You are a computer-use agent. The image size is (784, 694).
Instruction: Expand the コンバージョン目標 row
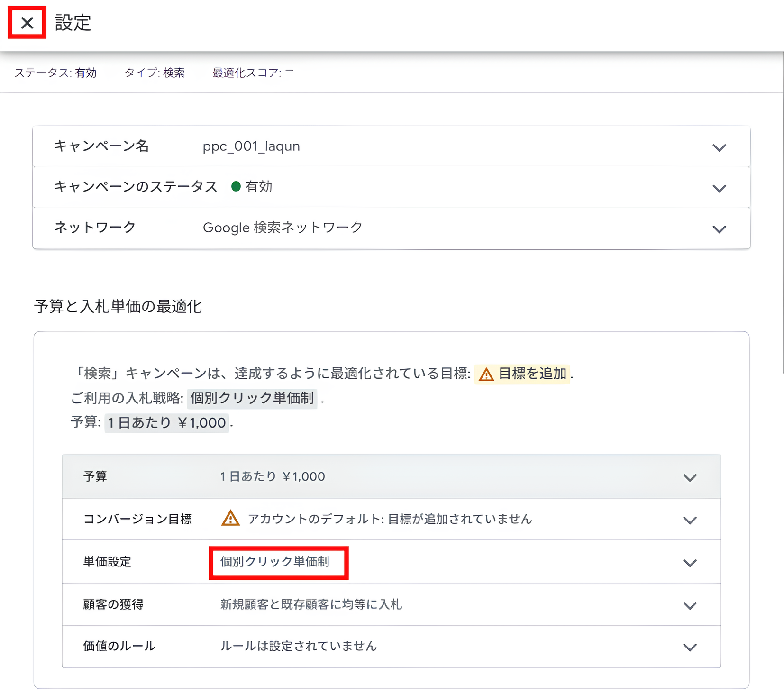690,519
